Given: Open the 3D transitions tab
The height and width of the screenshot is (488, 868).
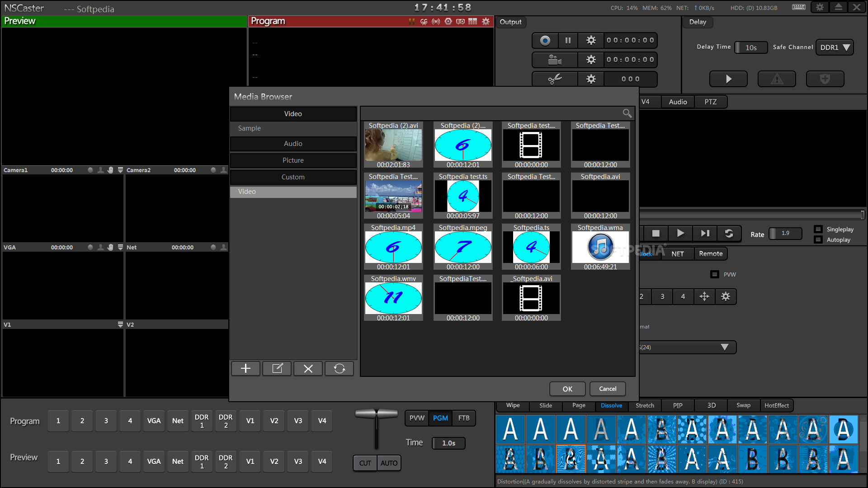Looking at the screenshot, I should (x=711, y=405).
